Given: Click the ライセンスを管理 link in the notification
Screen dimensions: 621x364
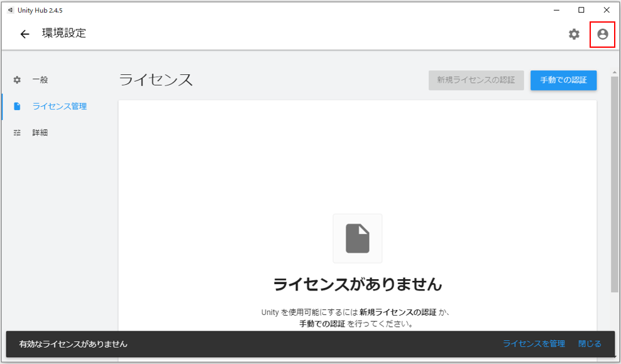Looking at the screenshot, I should click(534, 344).
